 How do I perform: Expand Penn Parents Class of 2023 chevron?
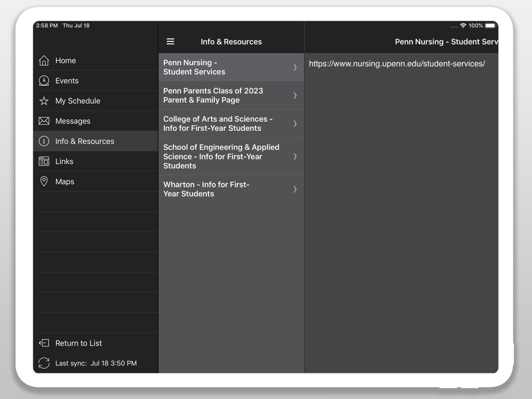click(295, 95)
